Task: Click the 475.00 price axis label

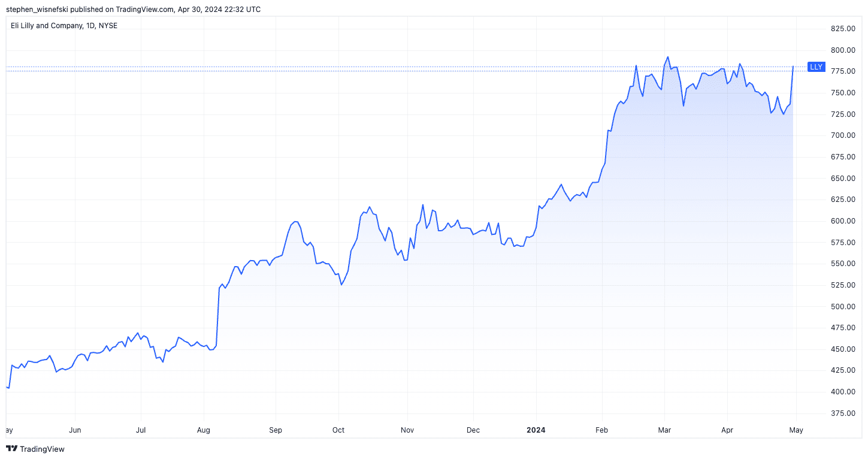Action: click(842, 328)
